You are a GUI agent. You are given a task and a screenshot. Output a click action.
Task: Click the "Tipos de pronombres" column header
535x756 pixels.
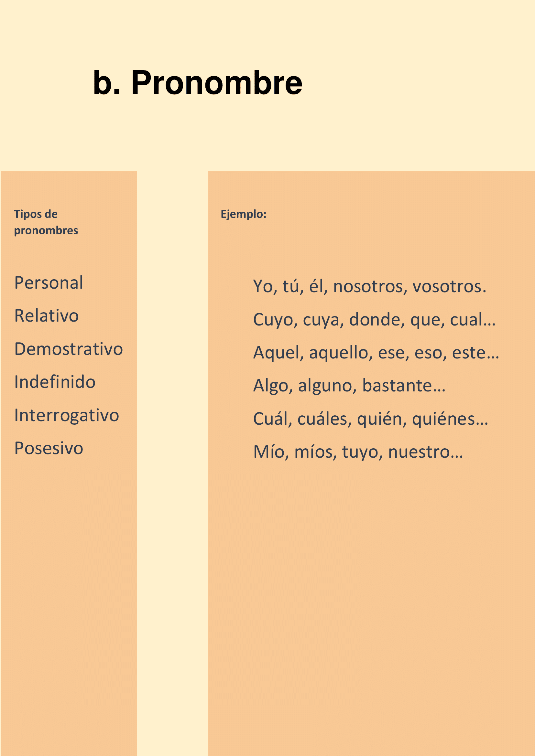click(46, 222)
